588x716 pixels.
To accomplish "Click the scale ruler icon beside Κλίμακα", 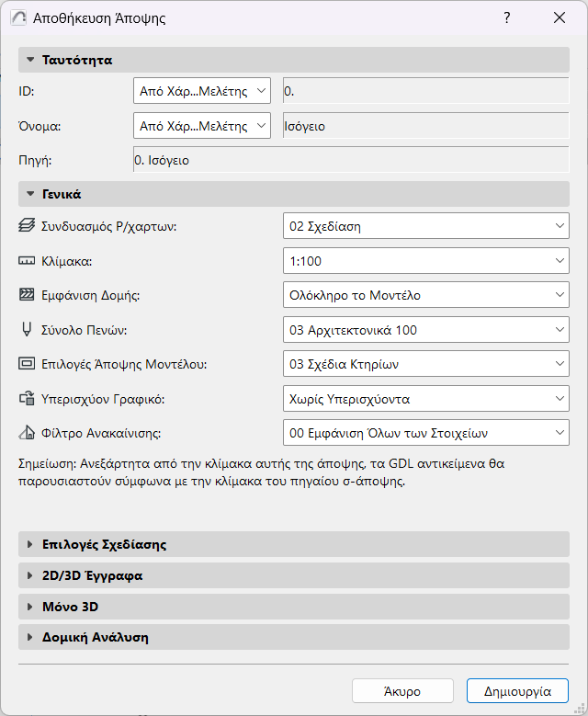I will [x=27, y=261].
